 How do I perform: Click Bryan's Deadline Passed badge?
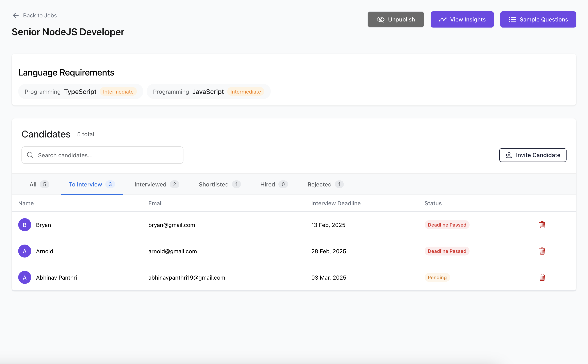(447, 225)
